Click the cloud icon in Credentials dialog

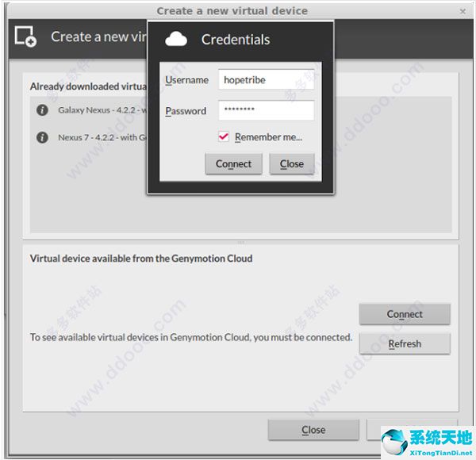click(176, 39)
